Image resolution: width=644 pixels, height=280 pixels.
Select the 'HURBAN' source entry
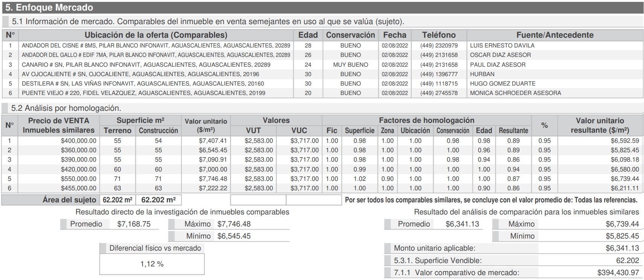[x=482, y=74]
